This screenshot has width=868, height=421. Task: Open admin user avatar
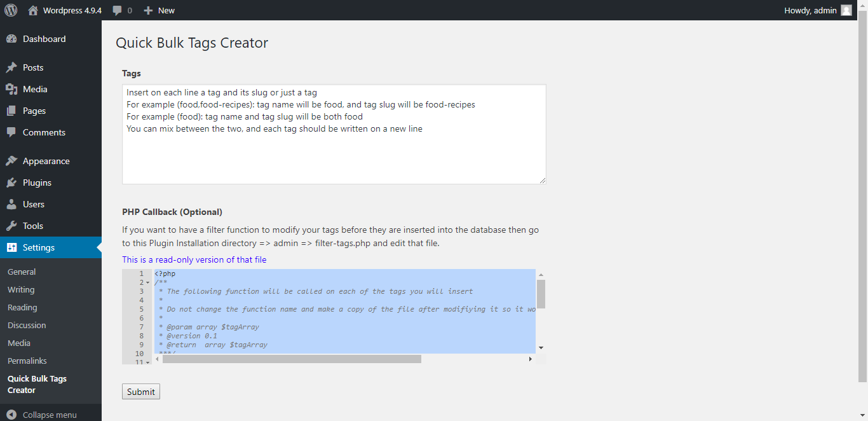pyautogui.click(x=846, y=10)
